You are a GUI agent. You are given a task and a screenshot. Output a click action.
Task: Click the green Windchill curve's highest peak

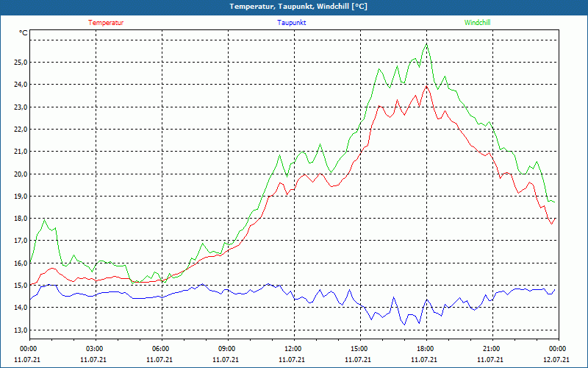click(426, 44)
